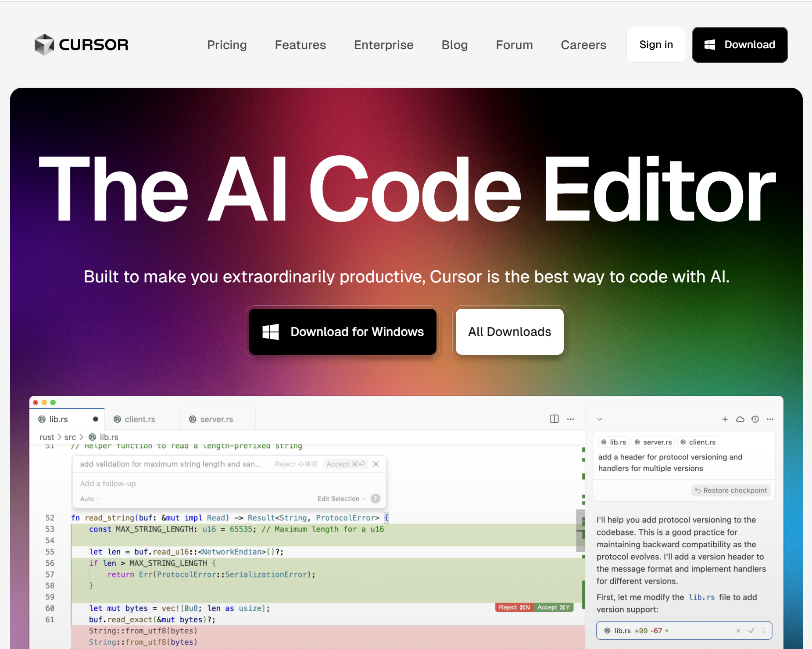Visit the Forum link
Image resolution: width=812 pixels, height=649 pixels.
(514, 45)
